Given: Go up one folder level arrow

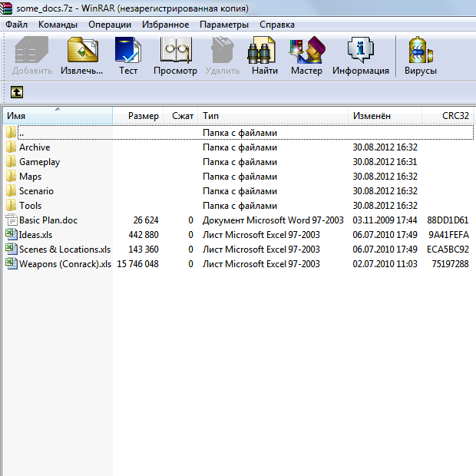Looking at the screenshot, I should [17, 92].
